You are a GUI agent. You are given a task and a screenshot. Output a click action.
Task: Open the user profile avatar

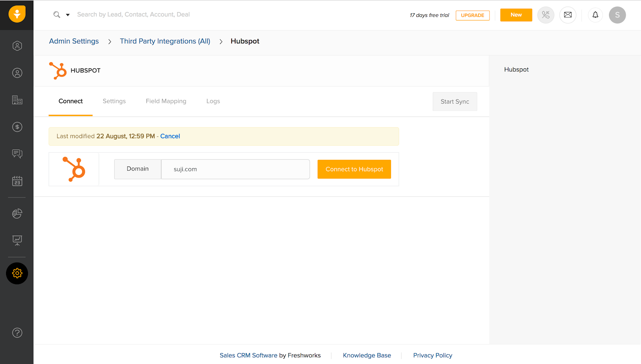(x=617, y=15)
